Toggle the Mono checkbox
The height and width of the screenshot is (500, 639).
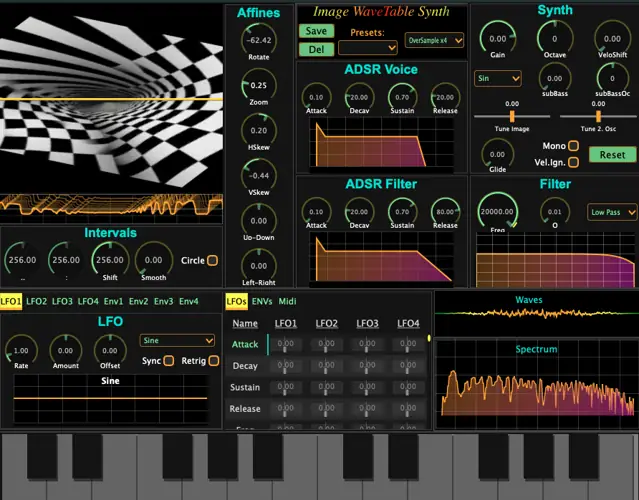573,146
